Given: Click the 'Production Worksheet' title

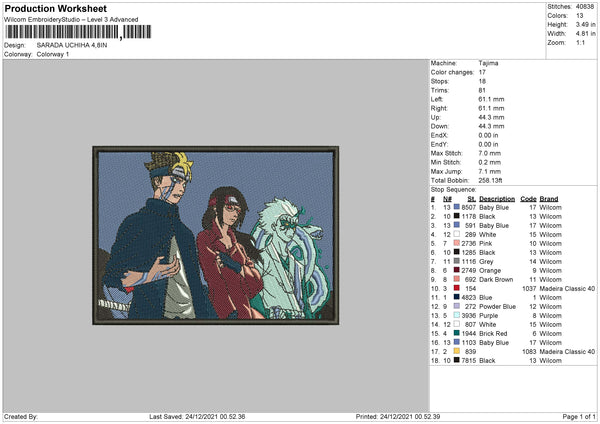Looking at the screenshot, I should 55,8.
